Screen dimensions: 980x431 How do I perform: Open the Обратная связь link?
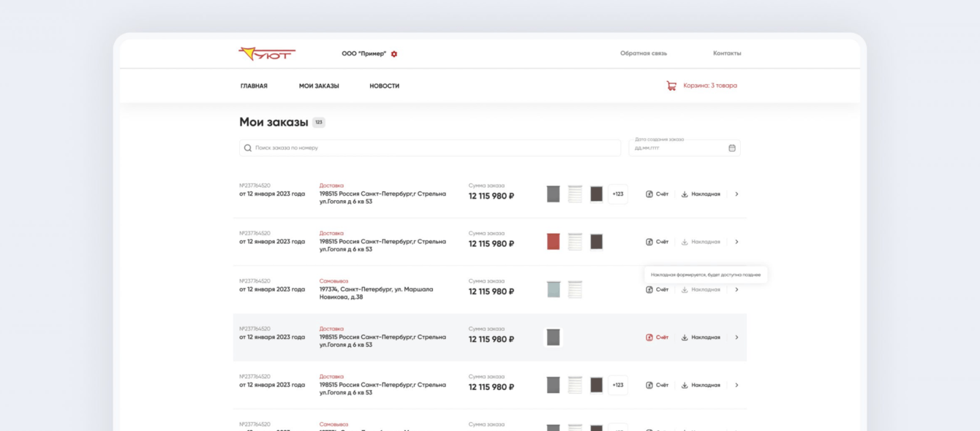click(644, 53)
